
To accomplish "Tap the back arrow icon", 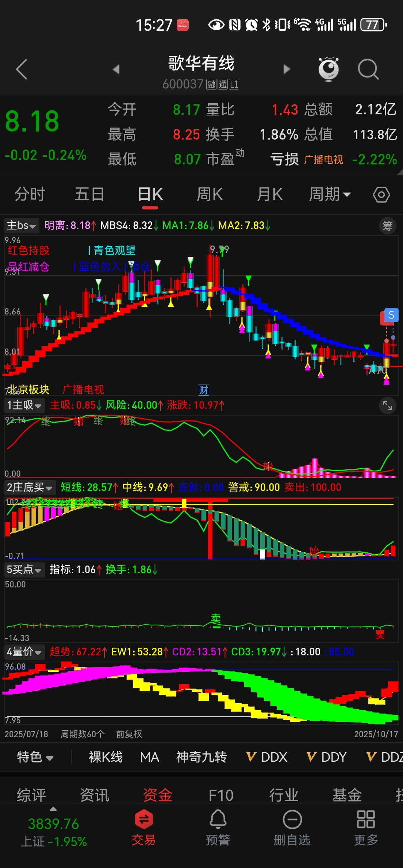I will 22,69.
